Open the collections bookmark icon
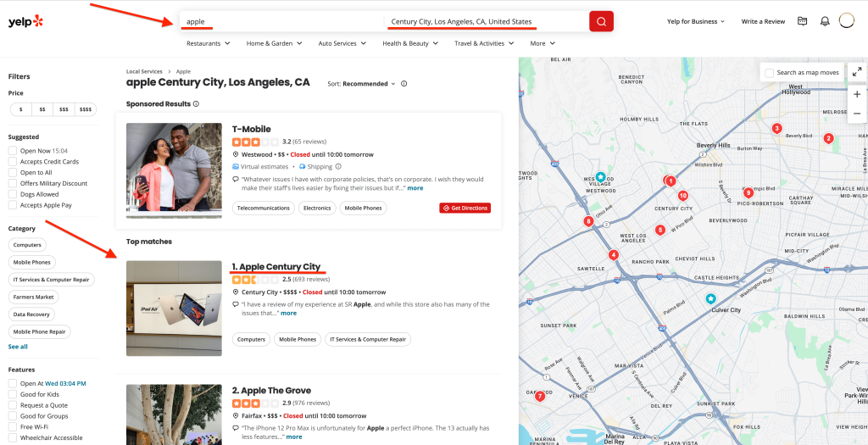 [802, 21]
